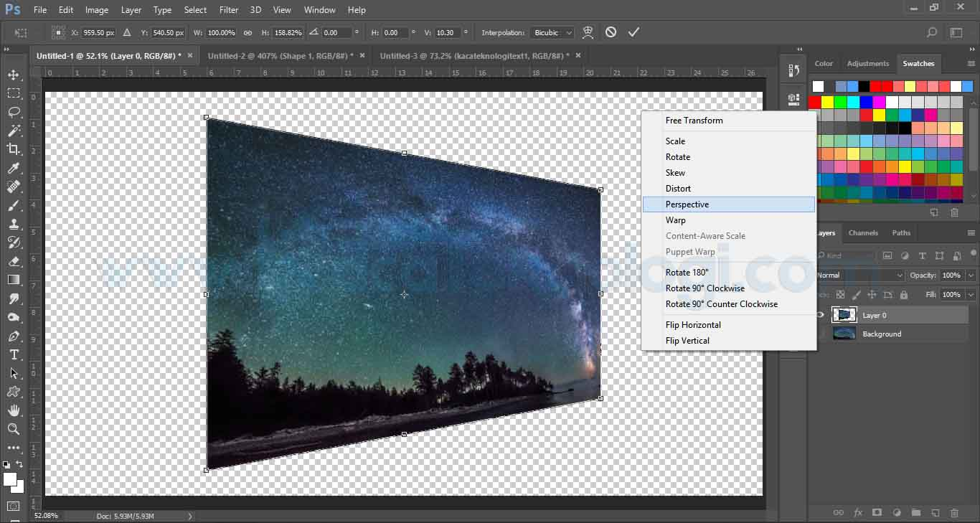Swap foreground and background colors
980x523 pixels.
tap(20, 465)
